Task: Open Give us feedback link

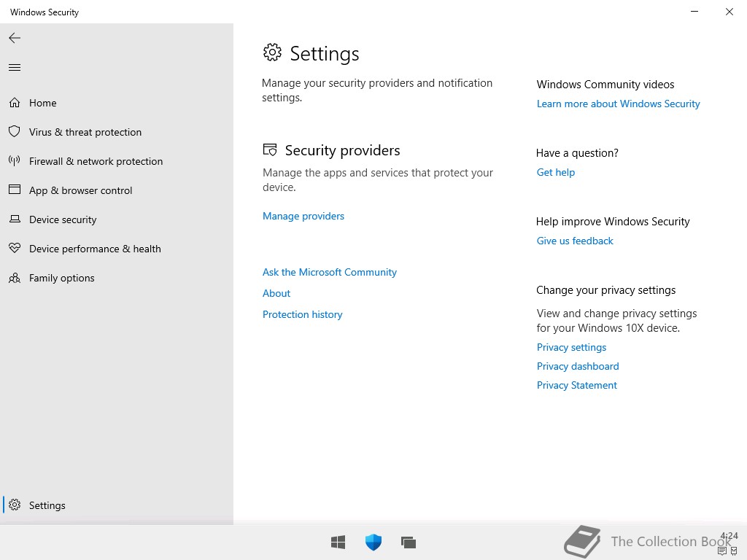Action: click(x=575, y=241)
